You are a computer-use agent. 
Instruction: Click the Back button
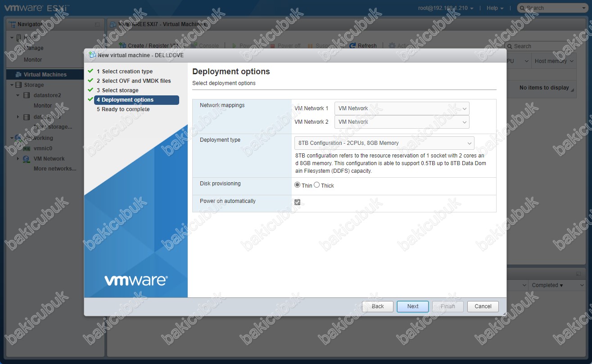(378, 306)
